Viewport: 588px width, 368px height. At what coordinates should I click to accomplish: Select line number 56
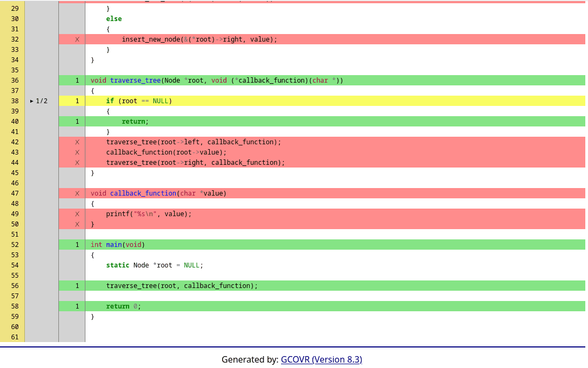coord(15,285)
